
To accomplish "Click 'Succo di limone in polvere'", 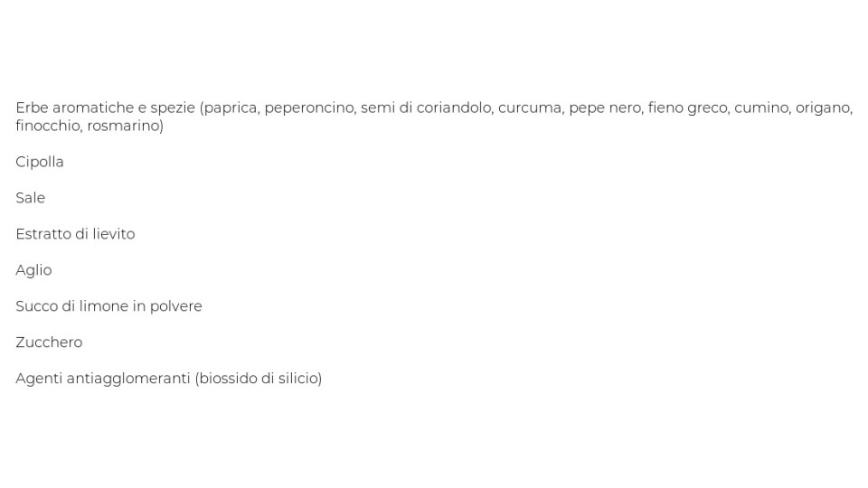I will (108, 306).
